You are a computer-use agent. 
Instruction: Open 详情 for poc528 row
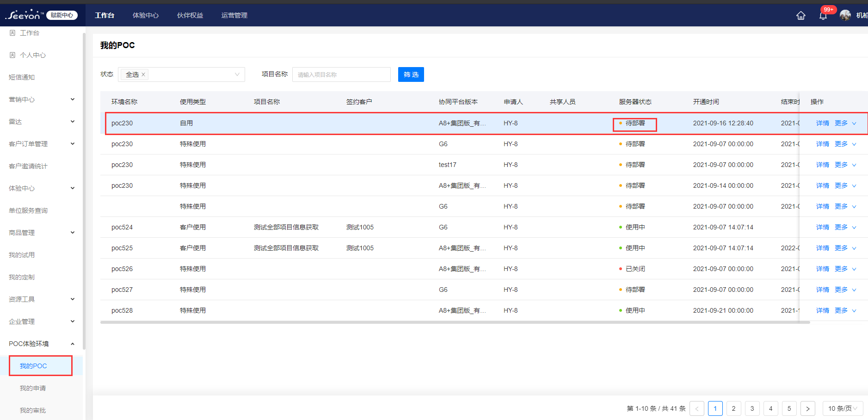pyautogui.click(x=823, y=310)
